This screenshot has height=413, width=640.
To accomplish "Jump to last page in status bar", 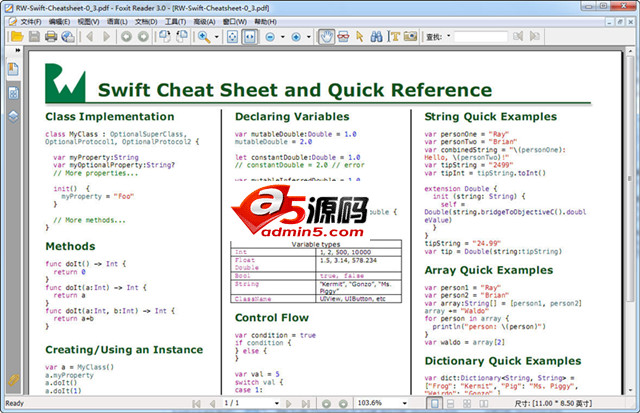I will point(305,404).
